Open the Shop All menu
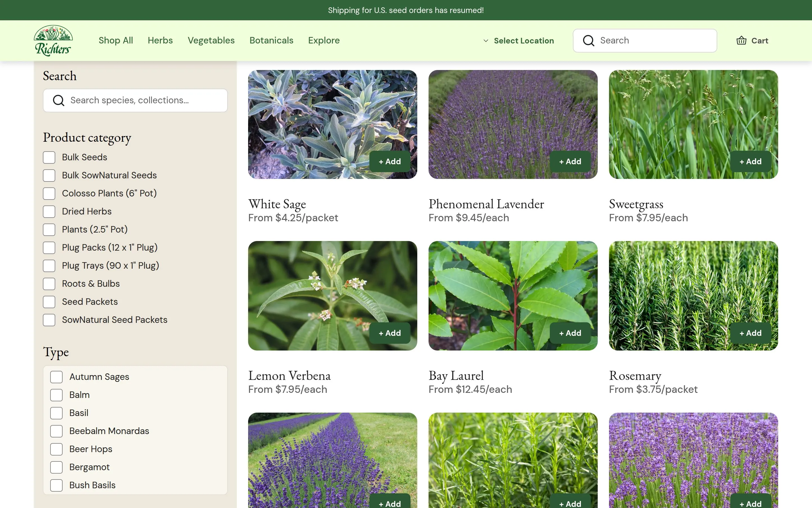Viewport: 812px width, 508px height. tap(116, 40)
